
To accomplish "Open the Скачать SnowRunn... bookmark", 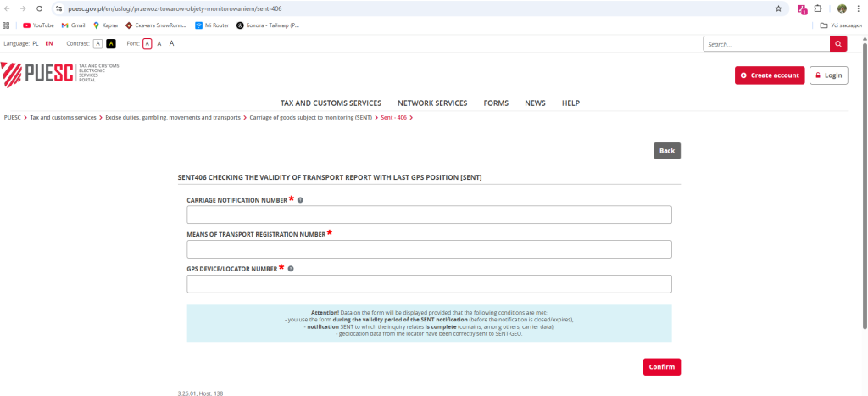I will click(x=156, y=25).
